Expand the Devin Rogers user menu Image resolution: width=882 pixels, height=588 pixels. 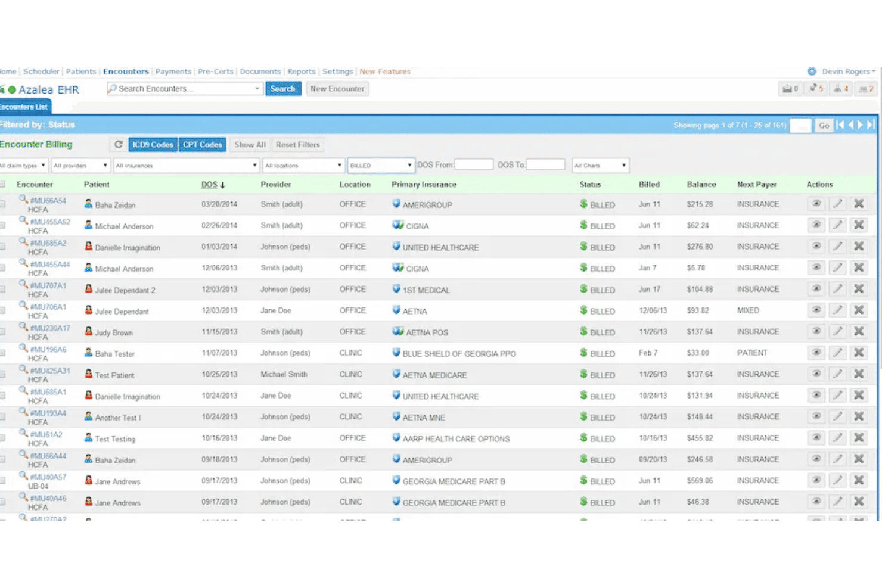tap(849, 71)
